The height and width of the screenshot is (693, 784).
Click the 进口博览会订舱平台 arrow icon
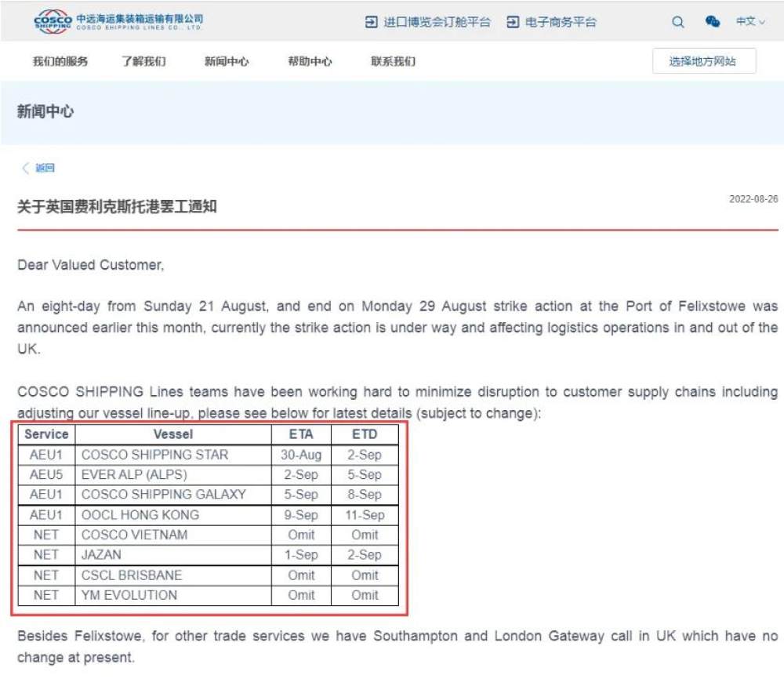point(371,22)
